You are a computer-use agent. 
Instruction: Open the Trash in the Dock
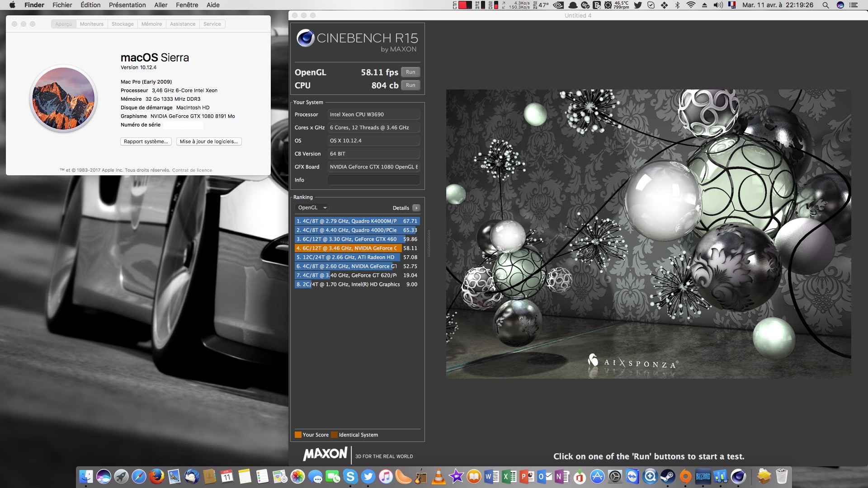[782, 476]
